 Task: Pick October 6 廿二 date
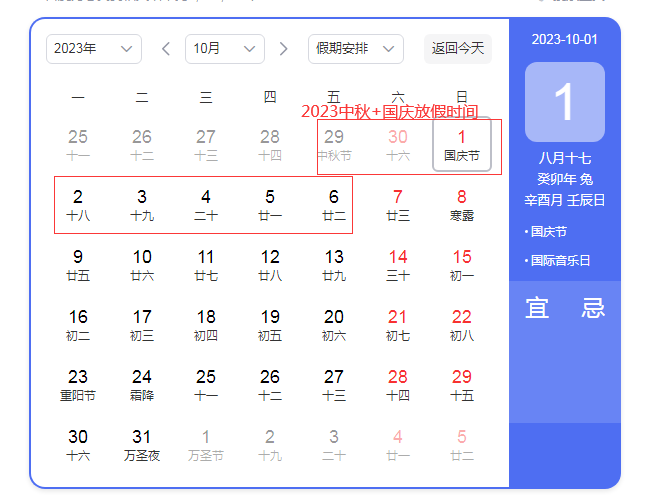pos(334,205)
